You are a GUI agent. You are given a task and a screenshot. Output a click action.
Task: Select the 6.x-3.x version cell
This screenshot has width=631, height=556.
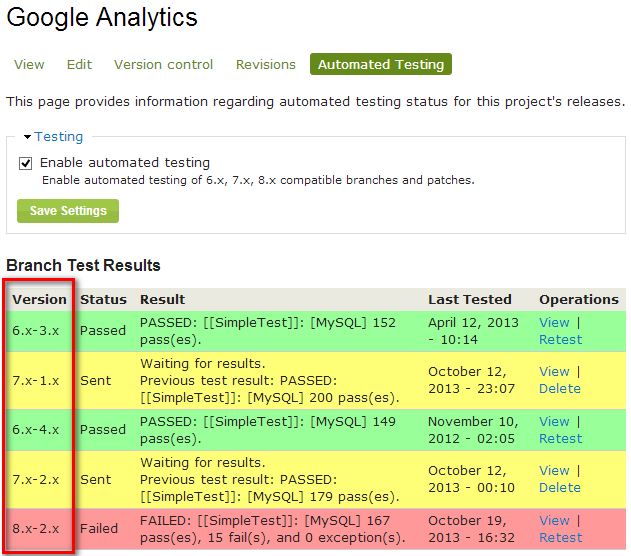click(x=35, y=331)
